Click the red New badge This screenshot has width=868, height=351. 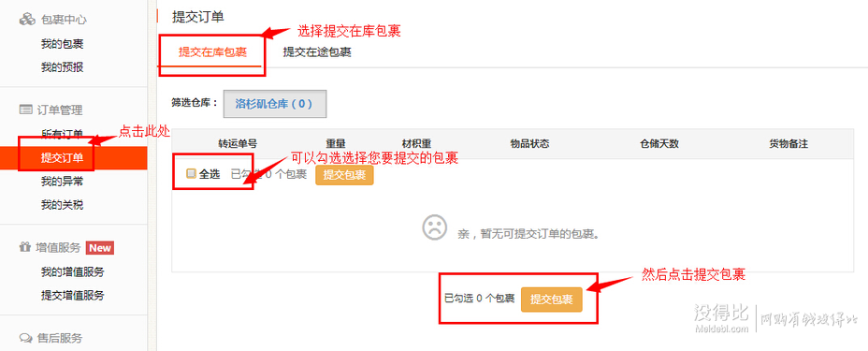(100, 247)
